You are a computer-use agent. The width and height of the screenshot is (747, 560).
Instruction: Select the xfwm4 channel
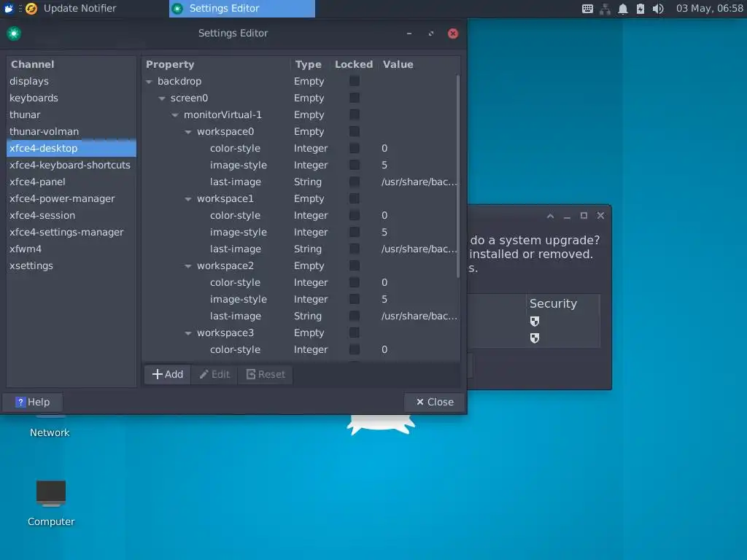pyautogui.click(x=71, y=249)
